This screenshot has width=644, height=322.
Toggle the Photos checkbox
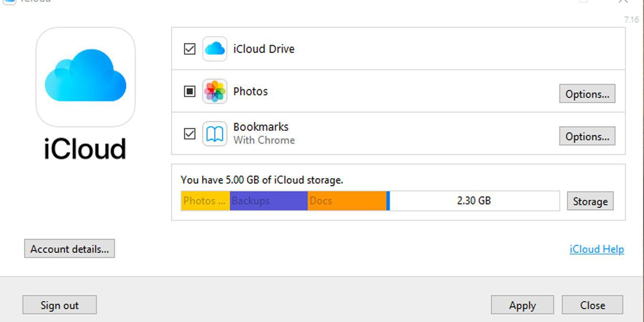pos(190,91)
